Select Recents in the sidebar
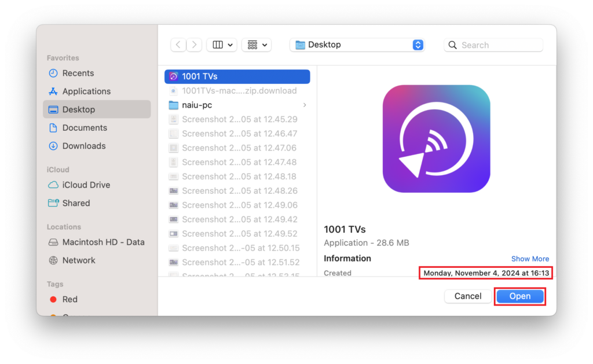 [78, 73]
